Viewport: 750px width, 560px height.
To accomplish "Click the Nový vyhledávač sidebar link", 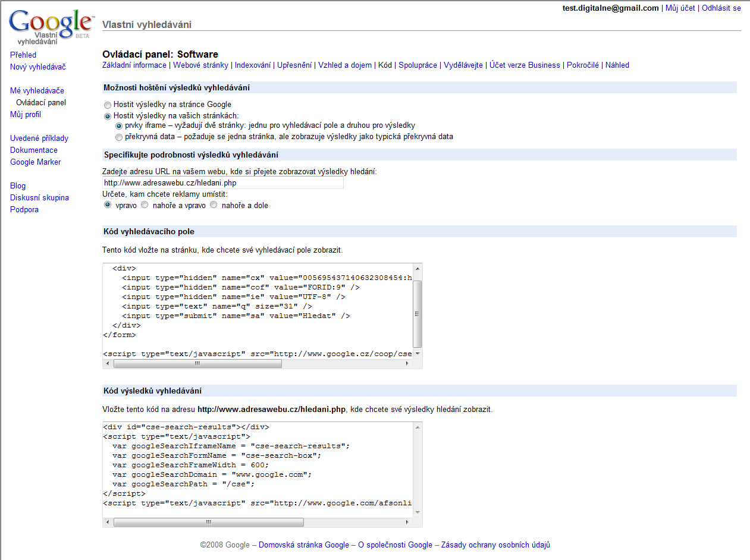I will pyautogui.click(x=38, y=67).
